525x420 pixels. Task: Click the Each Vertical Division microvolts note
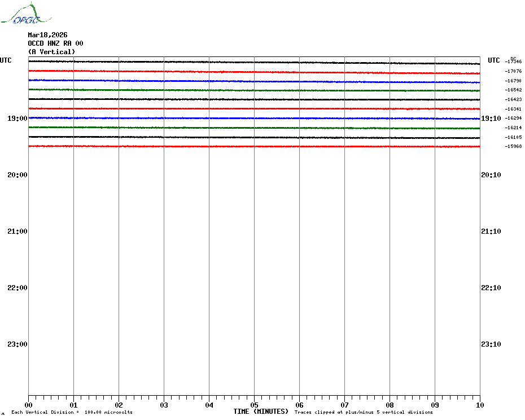pyautogui.click(x=72, y=412)
